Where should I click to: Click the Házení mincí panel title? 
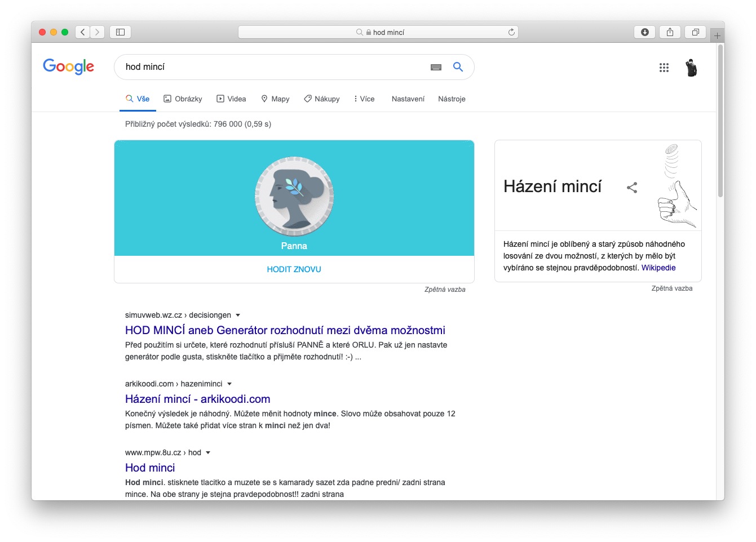[552, 186]
